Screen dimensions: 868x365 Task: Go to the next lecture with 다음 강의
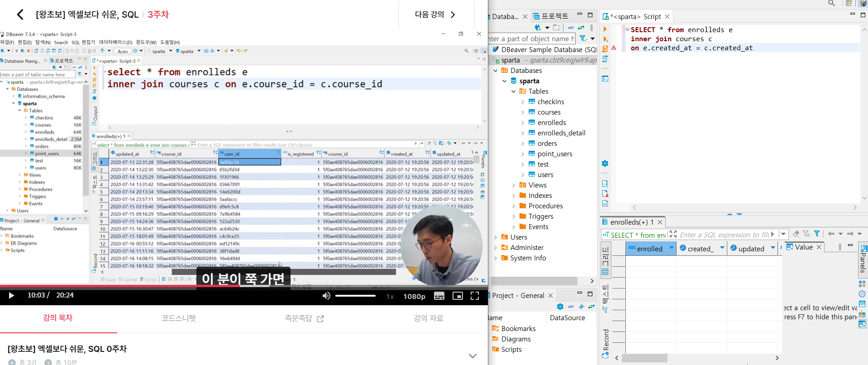(x=435, y=14)
